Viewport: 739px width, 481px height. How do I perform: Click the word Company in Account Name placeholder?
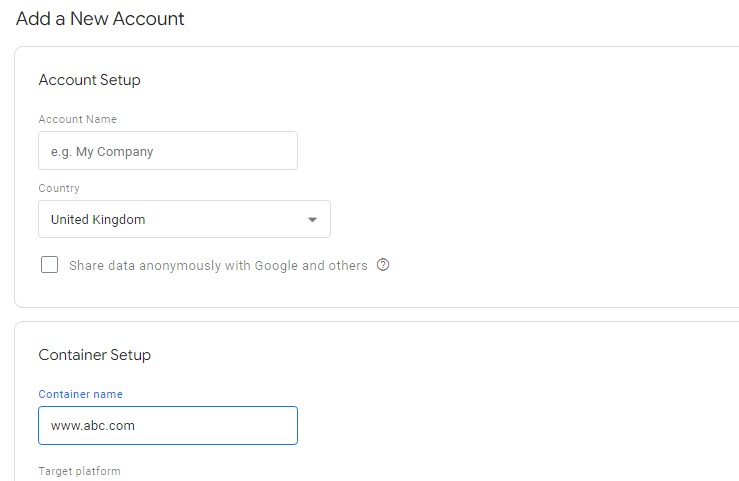click(125, 152)
